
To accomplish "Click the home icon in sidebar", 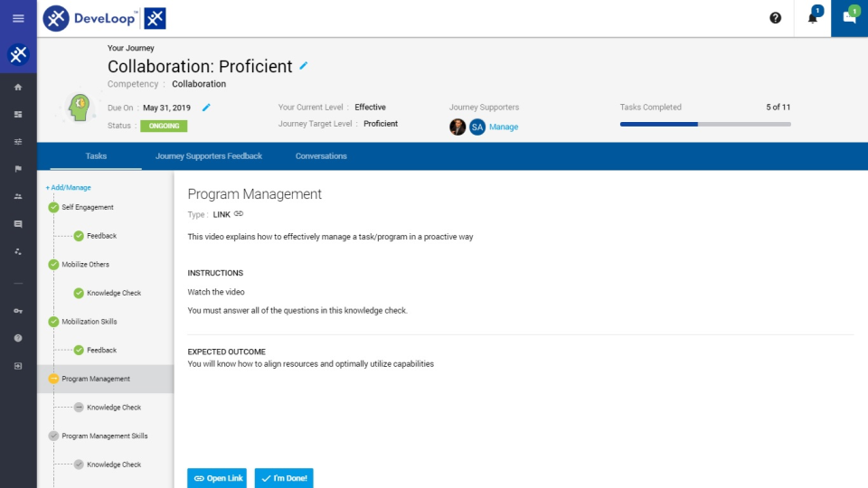I will pos(18,87).
